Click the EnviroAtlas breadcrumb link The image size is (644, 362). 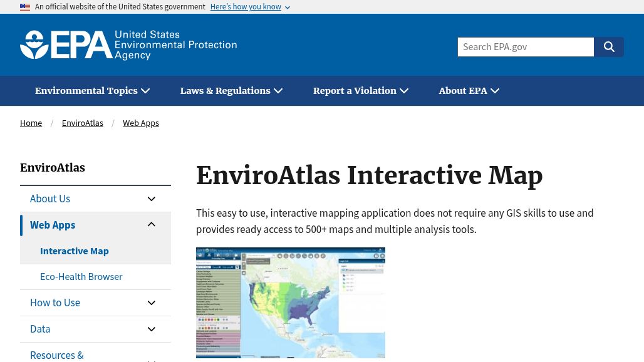82,123
